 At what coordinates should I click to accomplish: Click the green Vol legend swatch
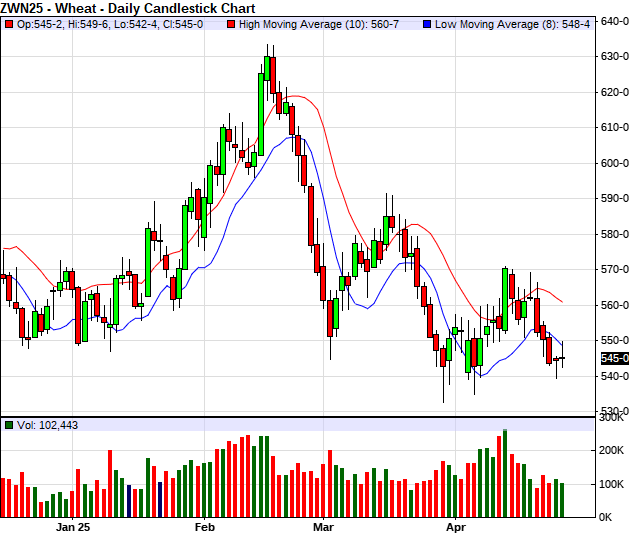[9, 425]
